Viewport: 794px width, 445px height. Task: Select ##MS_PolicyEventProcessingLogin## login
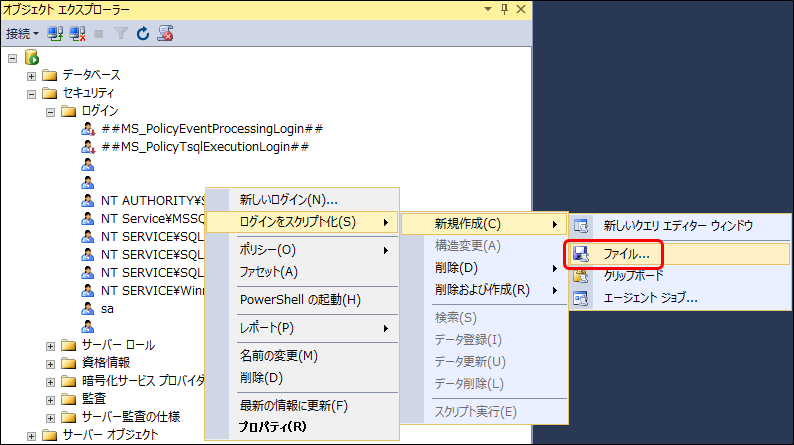pos(212,129)
